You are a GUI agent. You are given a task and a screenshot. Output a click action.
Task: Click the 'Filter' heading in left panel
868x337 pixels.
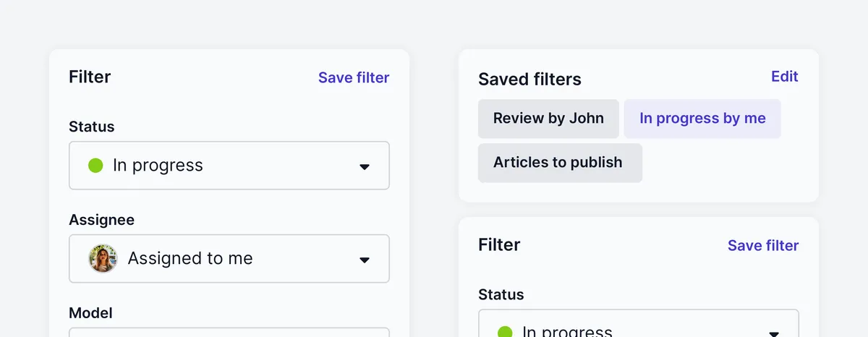coord(90,77)
